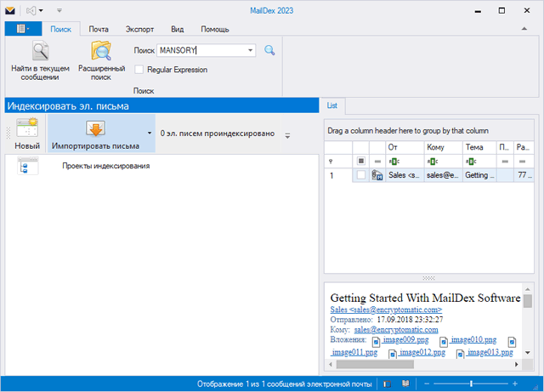Click the 'Поиск' text input field

pos(201,51)
